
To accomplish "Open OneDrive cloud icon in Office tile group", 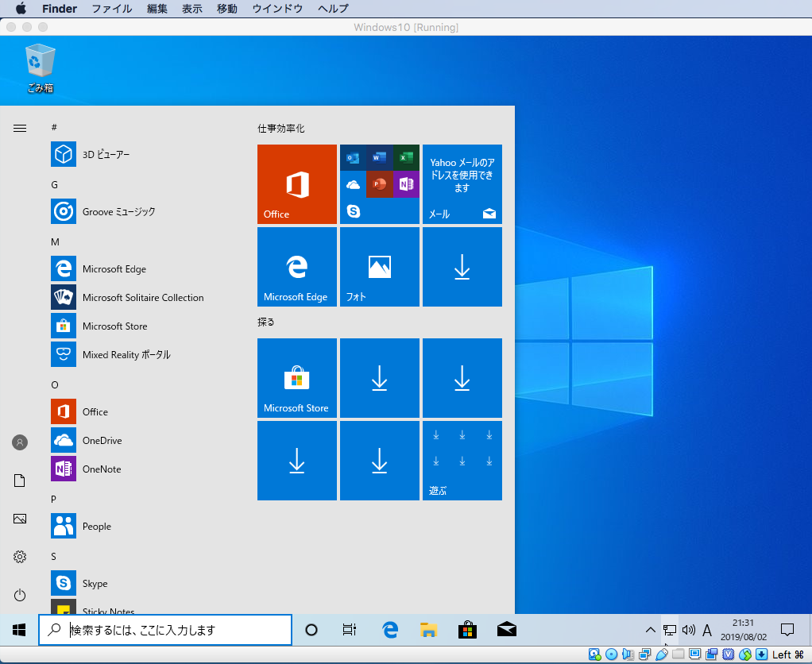I will pos(354,184).
